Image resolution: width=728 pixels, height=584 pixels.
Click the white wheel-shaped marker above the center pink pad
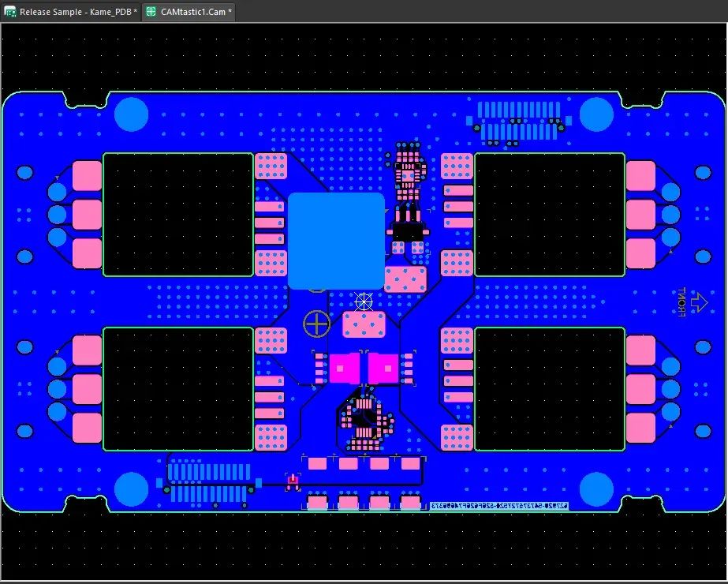point(364,302)
